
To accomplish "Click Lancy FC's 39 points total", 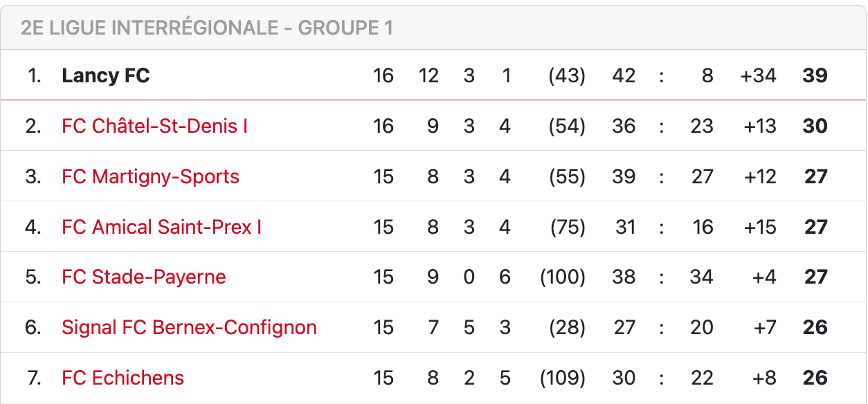I will coord(815,75).
